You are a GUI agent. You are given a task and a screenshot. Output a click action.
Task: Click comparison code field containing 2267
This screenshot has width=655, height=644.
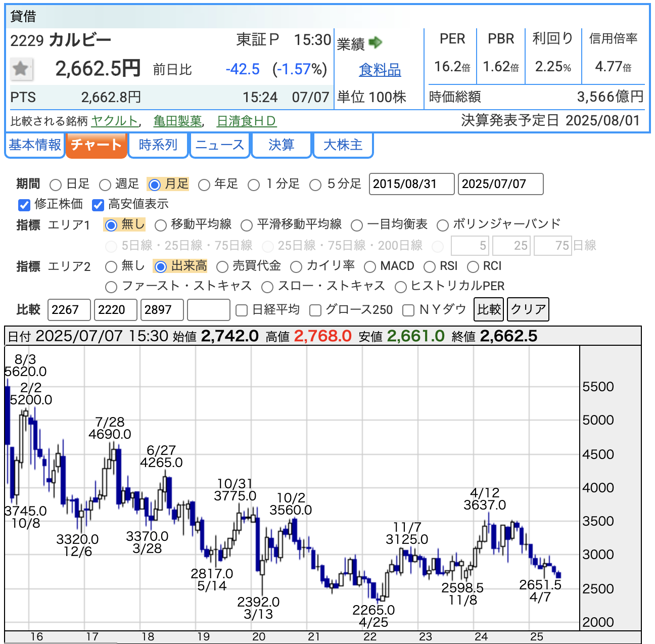click(x=69, y=310)
